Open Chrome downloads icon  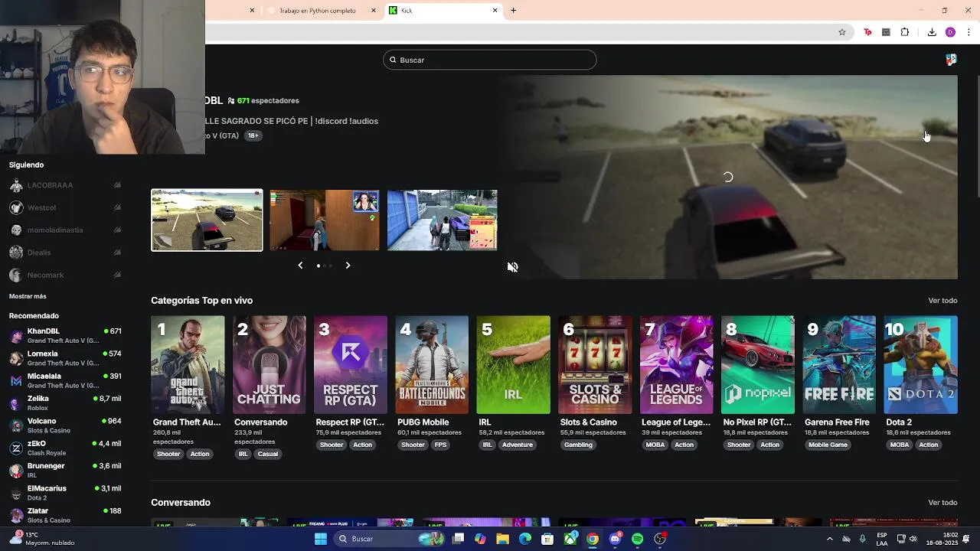932,32
